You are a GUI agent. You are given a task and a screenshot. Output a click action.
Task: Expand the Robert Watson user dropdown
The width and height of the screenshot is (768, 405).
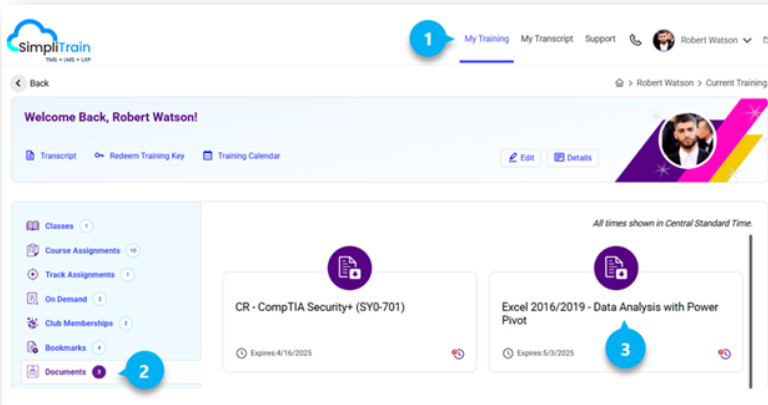[x=747, y=41]
